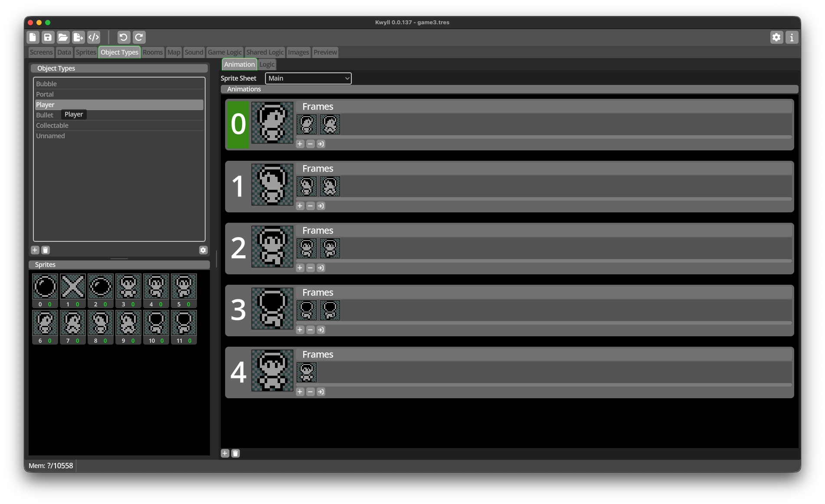Click the Export file icon
Image resolution: width=825 pixels, height=504 pixels.
[x=78, y=37]
